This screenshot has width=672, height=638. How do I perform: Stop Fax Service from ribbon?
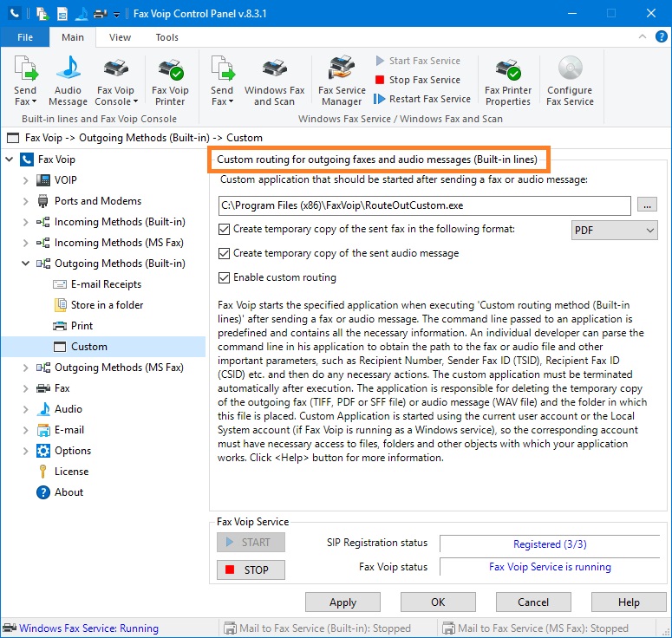click(418, 80)
